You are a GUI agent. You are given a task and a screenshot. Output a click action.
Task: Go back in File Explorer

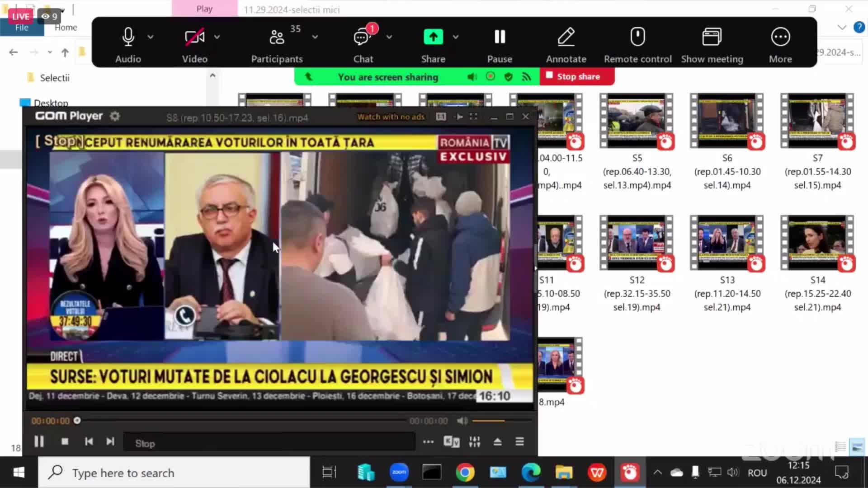point(14,52)
